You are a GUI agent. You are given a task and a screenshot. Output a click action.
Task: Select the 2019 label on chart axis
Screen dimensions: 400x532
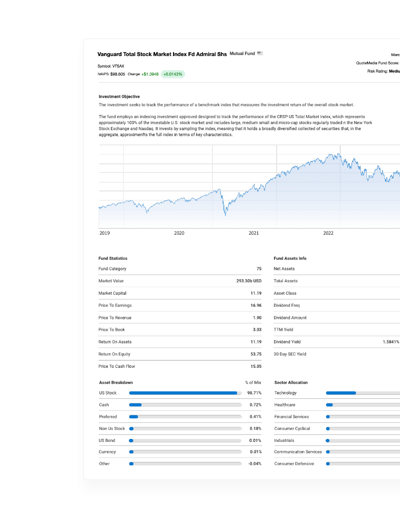104,233
